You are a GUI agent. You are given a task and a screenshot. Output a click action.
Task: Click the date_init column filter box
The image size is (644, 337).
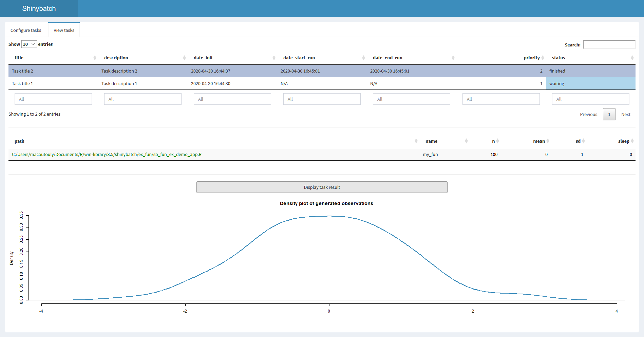click(x=232, y=99)
